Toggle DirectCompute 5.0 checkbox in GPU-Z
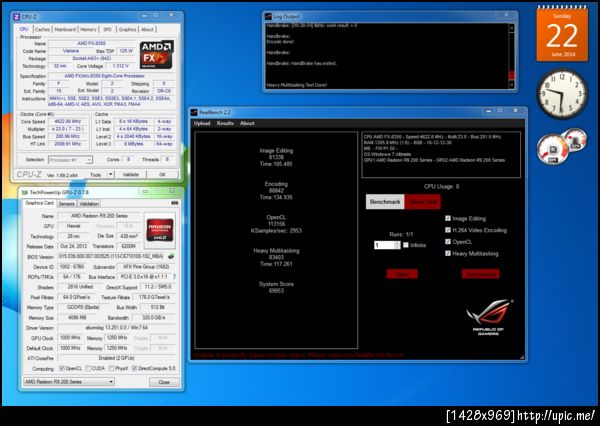Screen dimensions: 600x426 [134, 368]
